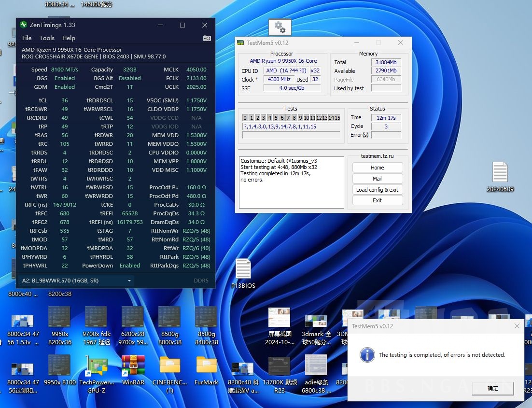Click the screenshot camera icon in ZenTimings
The image size is (532, 408).
pyautogui.click(x=207, y=38)
